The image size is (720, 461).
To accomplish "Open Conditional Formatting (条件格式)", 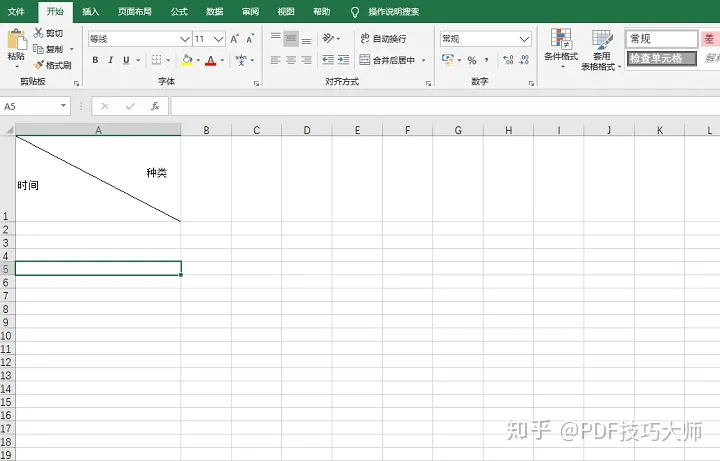I will (561, 49).
